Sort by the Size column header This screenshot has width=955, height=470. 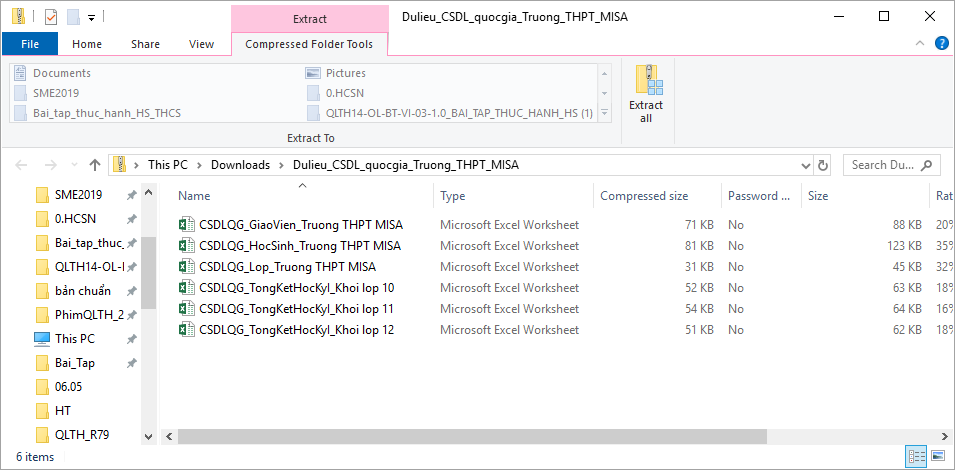click(865, 196)
